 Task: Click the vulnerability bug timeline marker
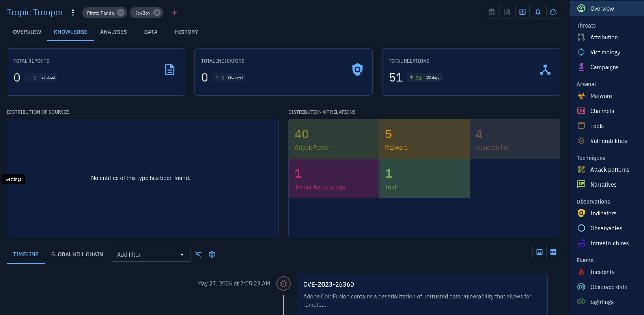coord(283,283)
